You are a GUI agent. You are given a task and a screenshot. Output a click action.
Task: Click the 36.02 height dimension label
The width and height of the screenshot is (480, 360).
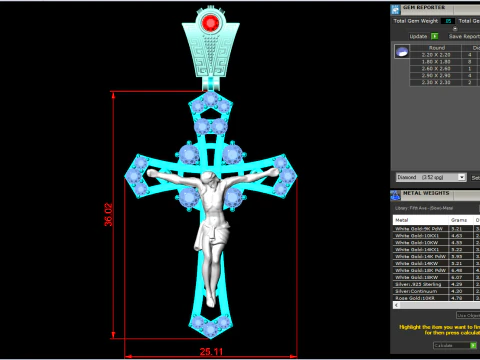(x=108, y=215)
